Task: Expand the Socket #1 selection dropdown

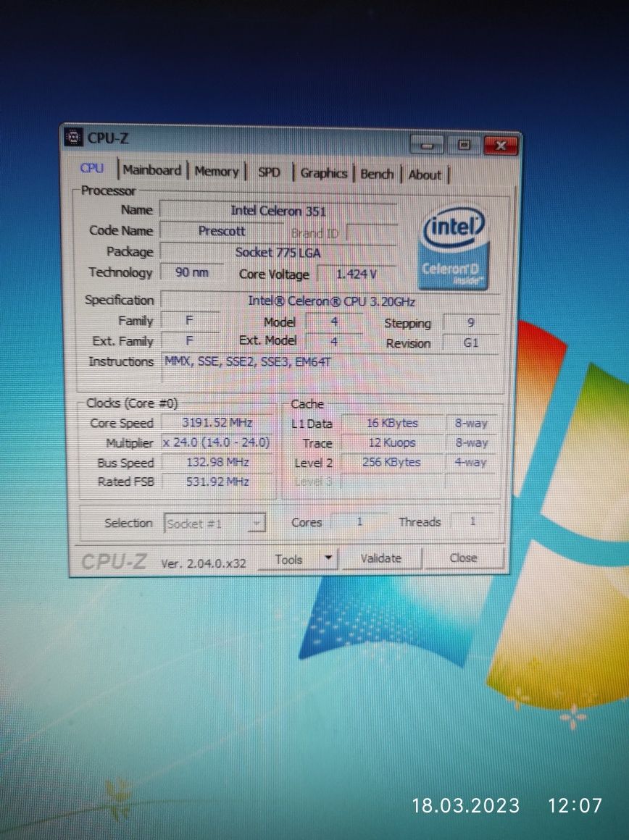Action: [214, 524]
